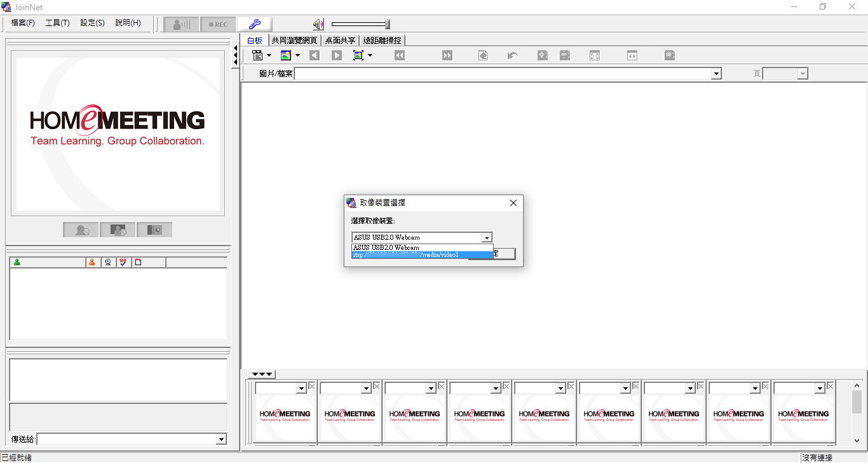Expand the clipboard list icon's dropdown arrow
Screen dimensions: 868x463
[269, 56]
